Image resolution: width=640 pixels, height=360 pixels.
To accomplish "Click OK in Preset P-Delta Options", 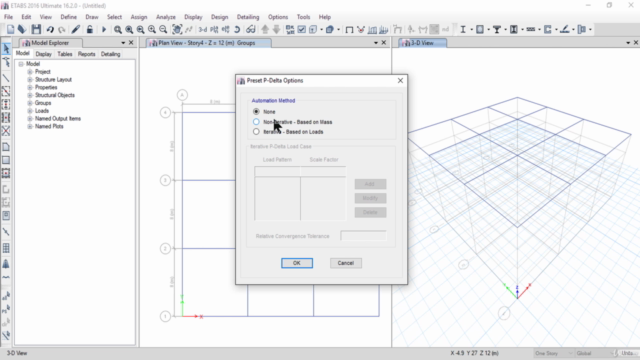I will (x=297, y=263).
